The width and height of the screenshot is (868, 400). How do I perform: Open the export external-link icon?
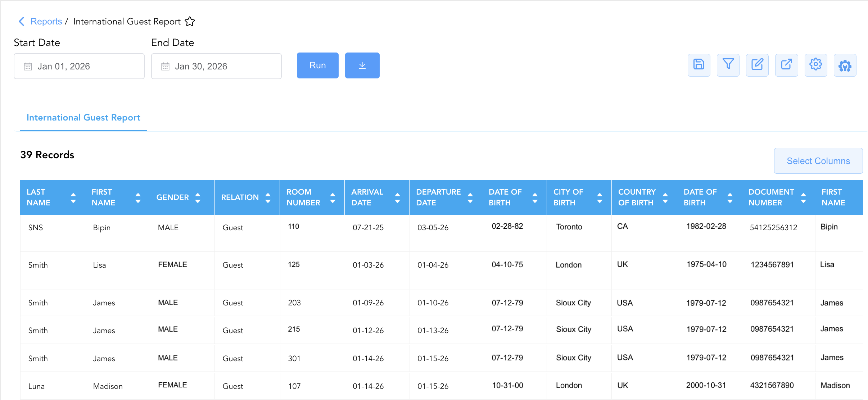(787, 65)
